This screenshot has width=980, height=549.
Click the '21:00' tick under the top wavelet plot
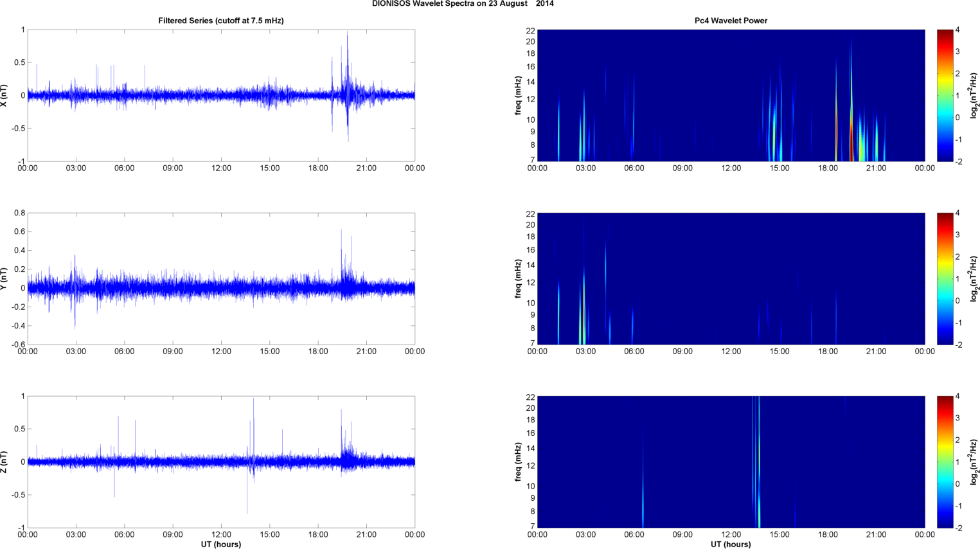pyautogui.click(x=876, y=168)
